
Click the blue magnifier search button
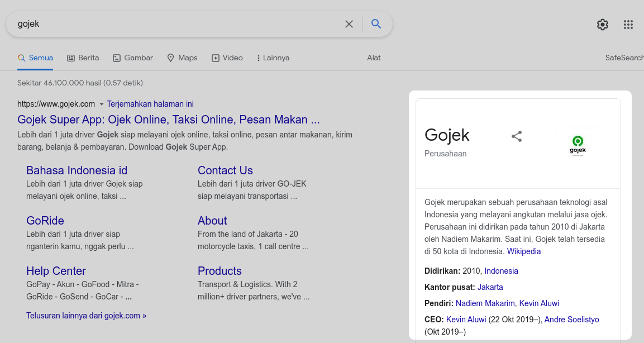point(376,24)
